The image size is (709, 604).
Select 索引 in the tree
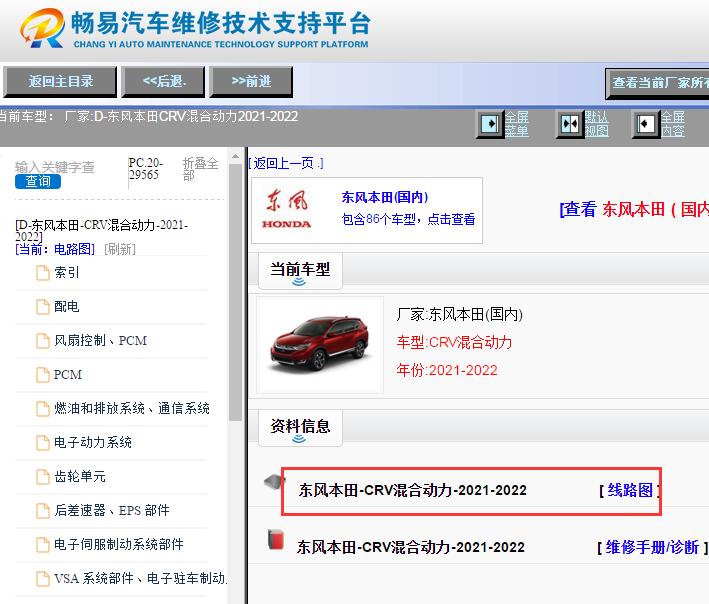click(66, 273)
